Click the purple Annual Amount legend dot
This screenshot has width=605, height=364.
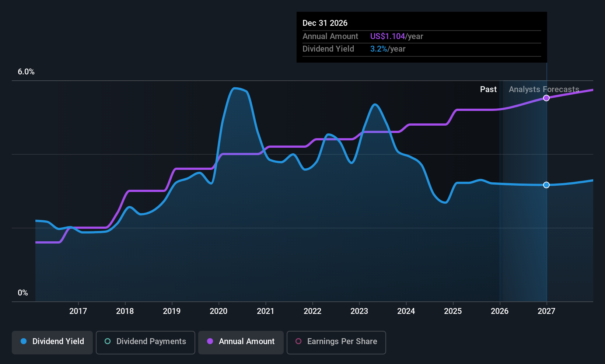[x=210, y=342]
